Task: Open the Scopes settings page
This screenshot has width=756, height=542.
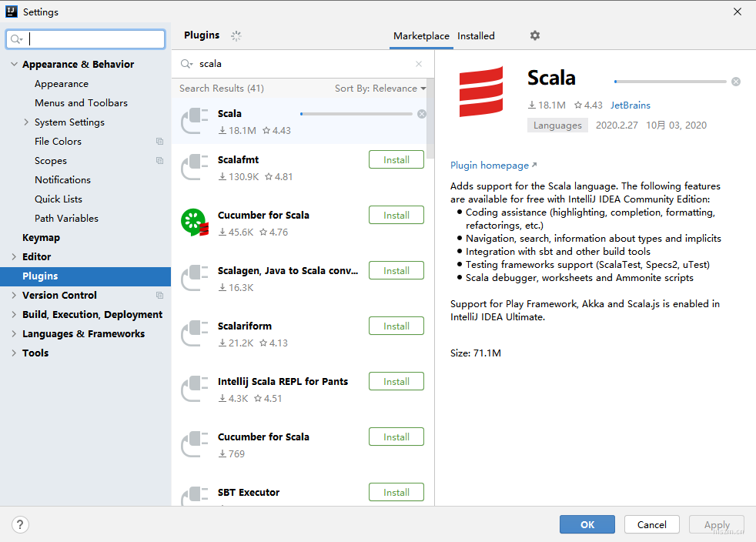Action: 51,161
